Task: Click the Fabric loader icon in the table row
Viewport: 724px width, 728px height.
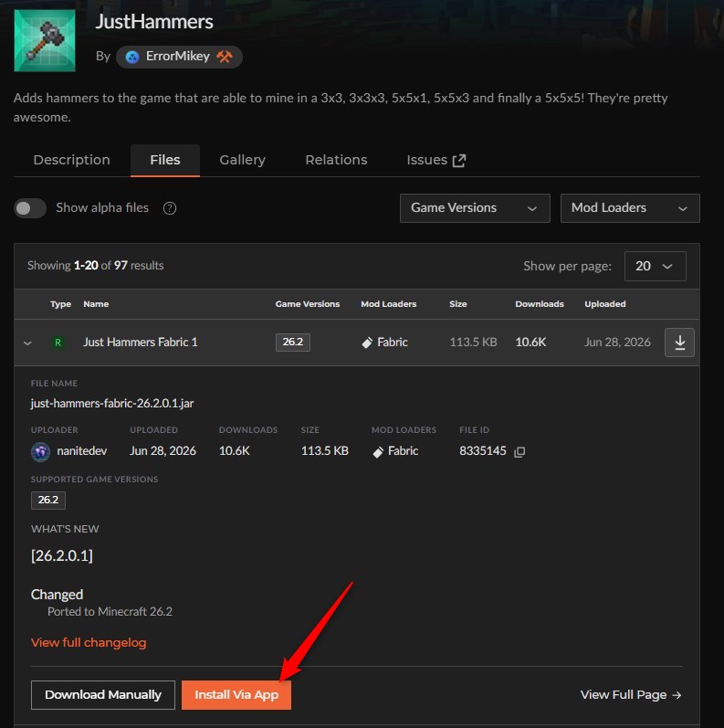Action: [x=367, y=343]
